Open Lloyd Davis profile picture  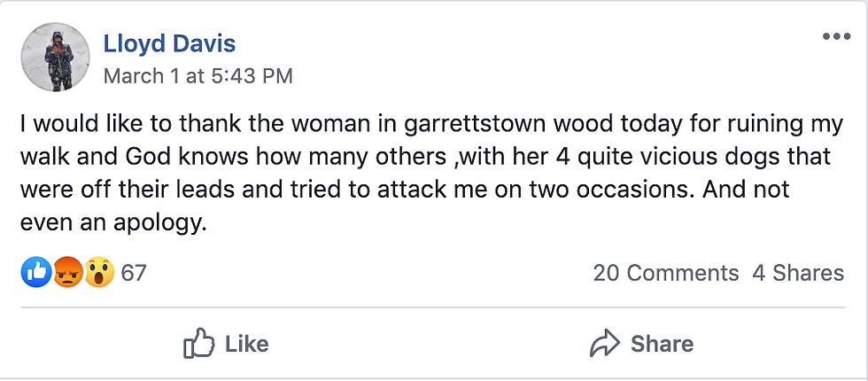[55, 58]
